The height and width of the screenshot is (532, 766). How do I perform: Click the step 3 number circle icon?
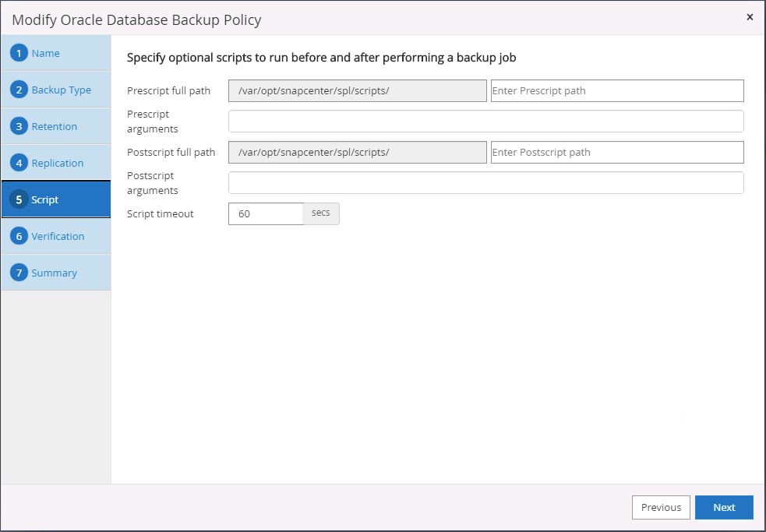click(x=19, y=127)
